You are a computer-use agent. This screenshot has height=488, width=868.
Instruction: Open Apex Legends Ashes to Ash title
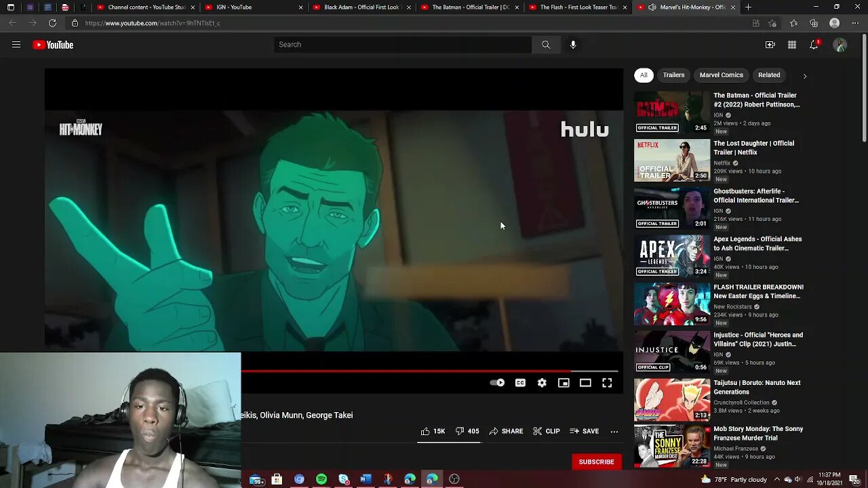(757, 243)
